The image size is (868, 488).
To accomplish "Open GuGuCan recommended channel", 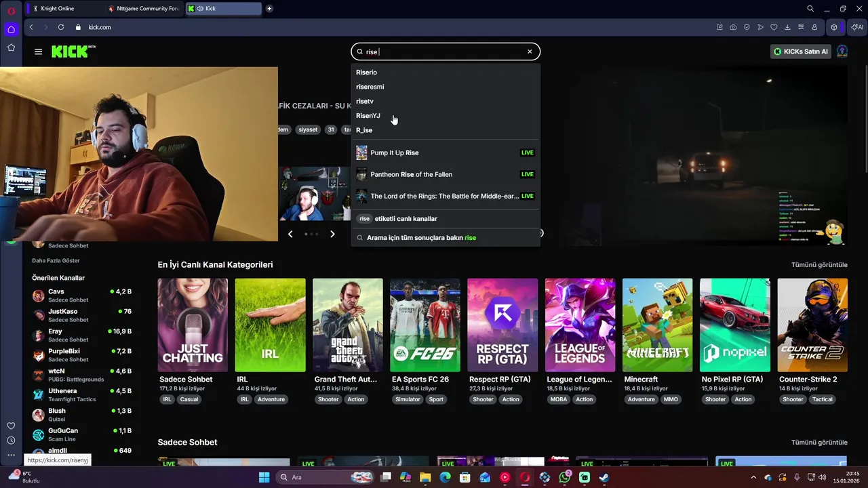I will [82, 434].
